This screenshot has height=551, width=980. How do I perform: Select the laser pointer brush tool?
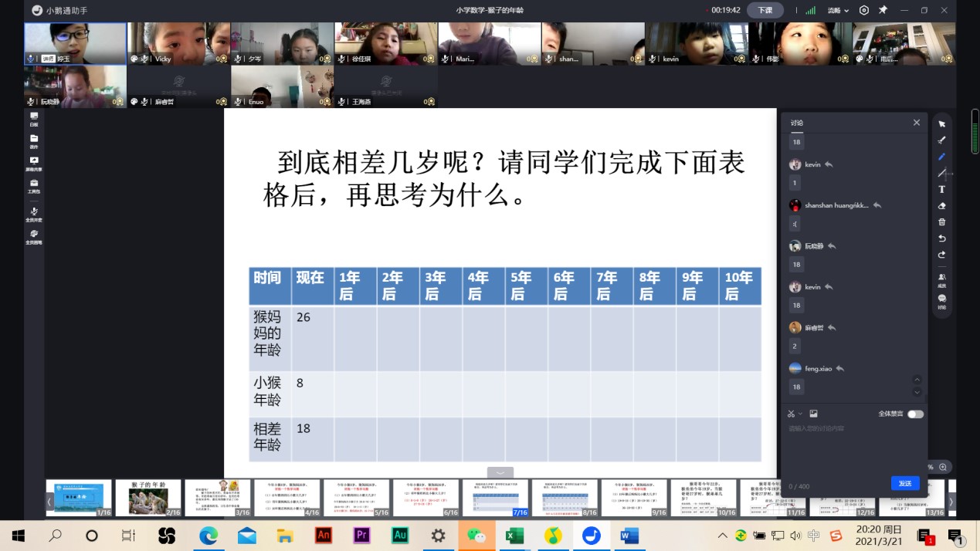click(941, 140)
